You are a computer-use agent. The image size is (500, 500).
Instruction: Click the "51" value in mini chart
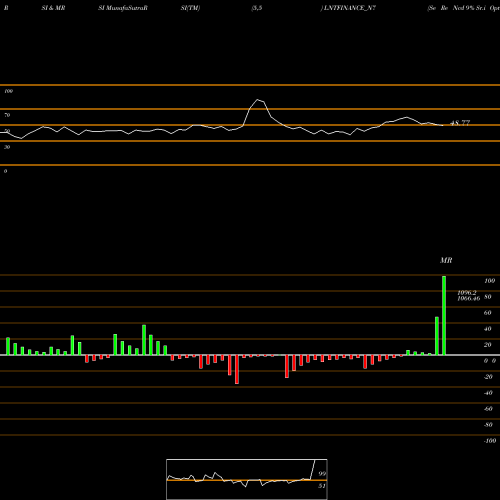coord(322,486)
